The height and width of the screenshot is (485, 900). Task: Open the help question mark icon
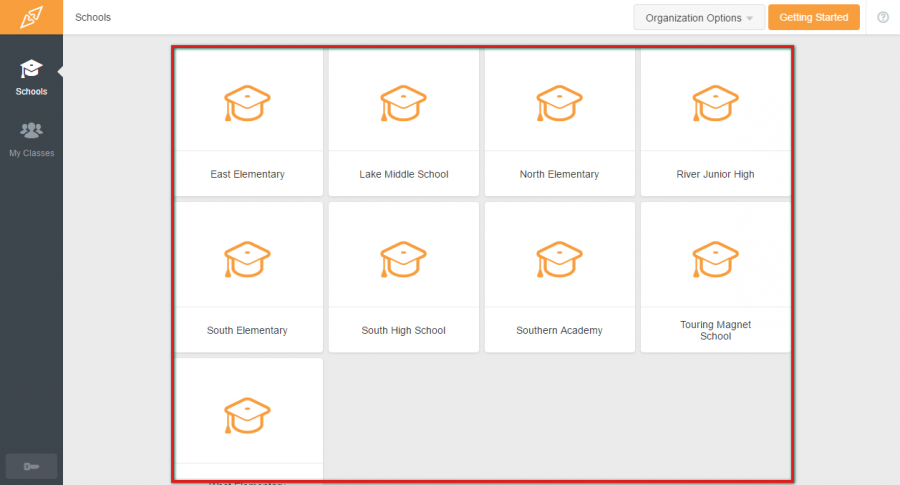[x=883, y=17]
